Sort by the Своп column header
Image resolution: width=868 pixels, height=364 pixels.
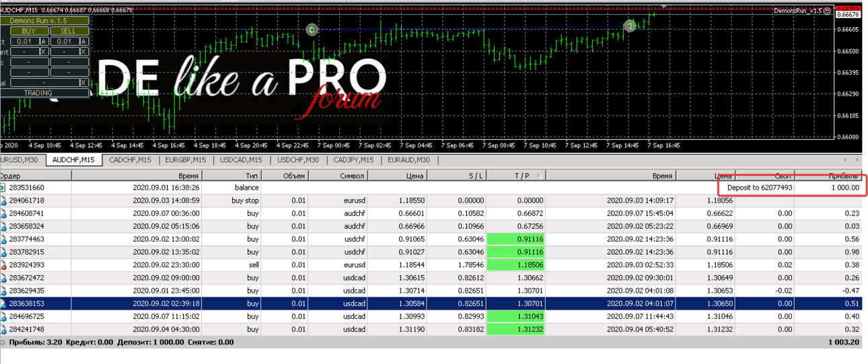coord(764,176)
